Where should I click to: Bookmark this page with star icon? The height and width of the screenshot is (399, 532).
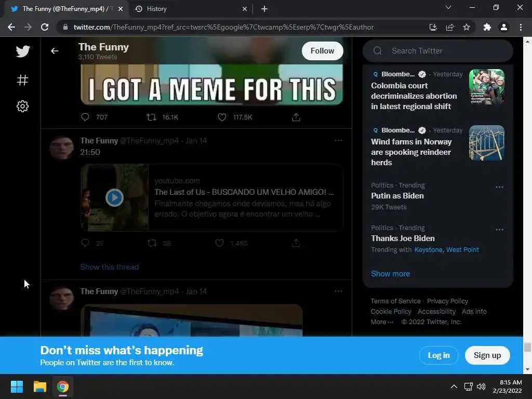467,27
